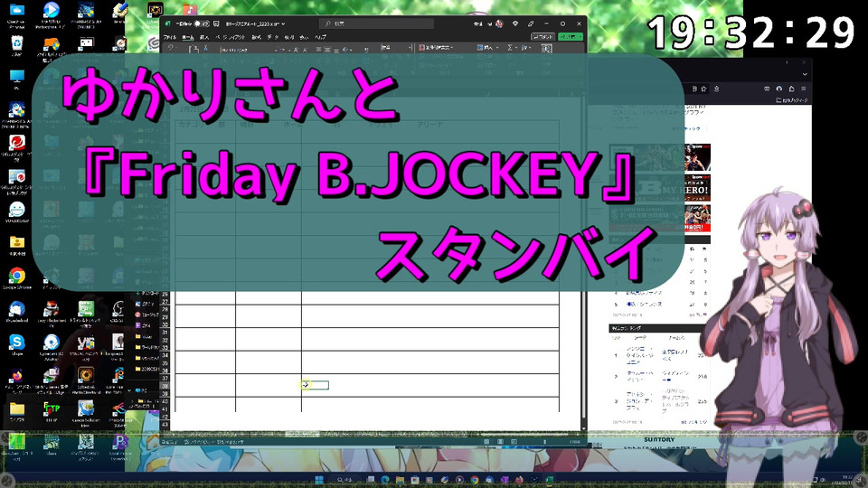Image resolution: width=868 pixels, height=488 pixels.
Task: Open the account avatar in Excel title bar
Action: pyautogui.click(x=499, y=23)
